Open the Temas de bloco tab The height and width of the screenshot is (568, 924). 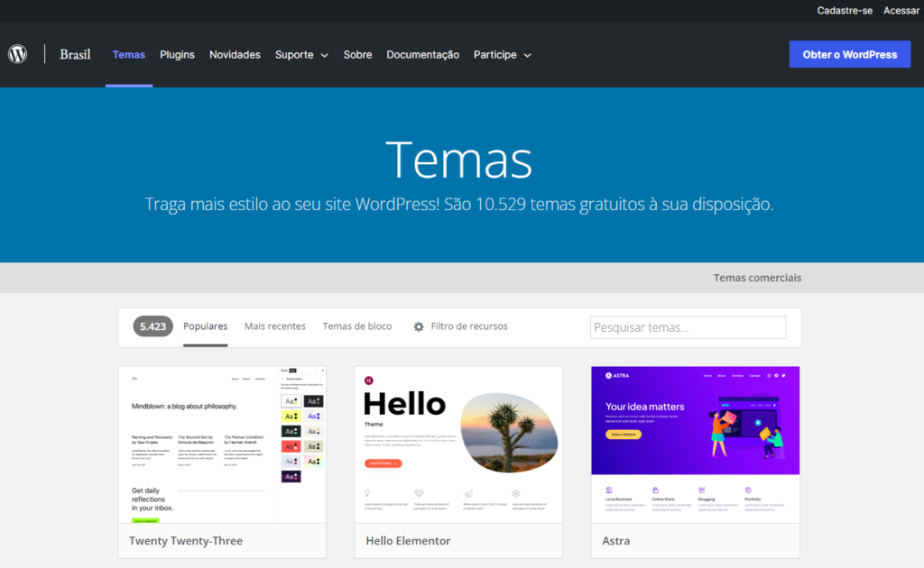click(357, 325)
